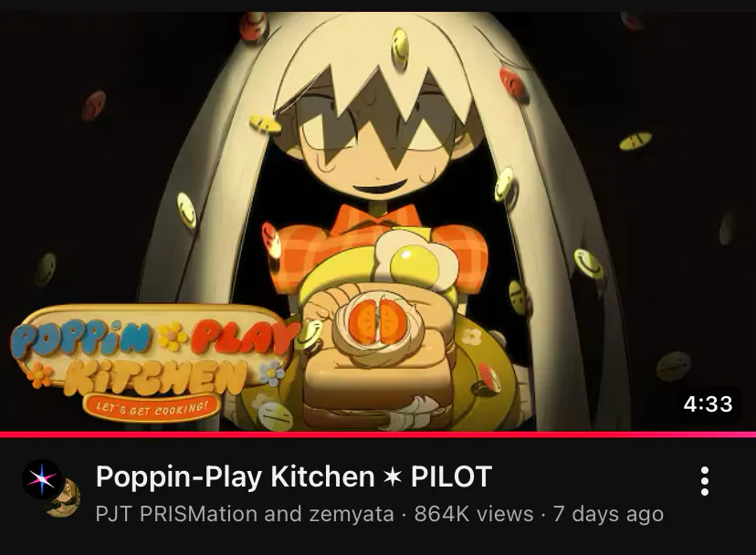Click the 4:33 duration badge
The height and width of the screenshot is (555, 756).
(x=708, y=403)
